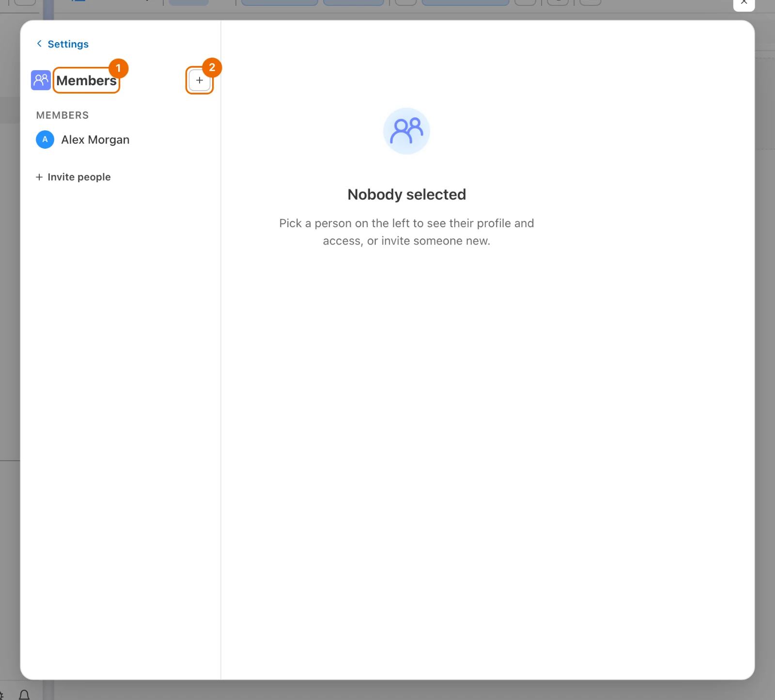Go back via the Settings chevron arrow
Screen dimensions: 775x700
pos(39,44)
